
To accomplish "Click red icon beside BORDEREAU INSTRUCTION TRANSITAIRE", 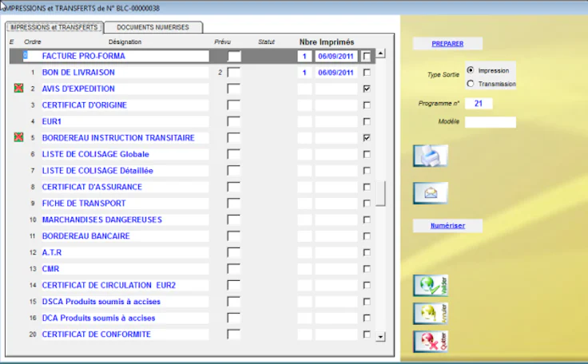I will pos(19,138).
